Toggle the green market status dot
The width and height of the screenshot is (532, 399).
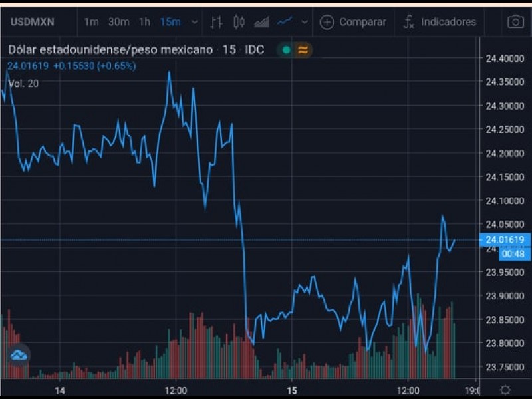[x=286, y=50]
